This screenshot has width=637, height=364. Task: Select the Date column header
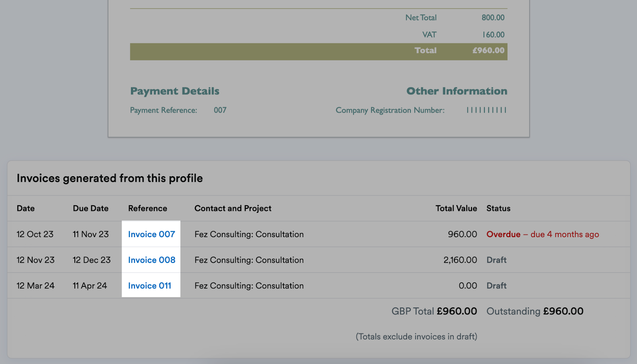tap(25, 208)
